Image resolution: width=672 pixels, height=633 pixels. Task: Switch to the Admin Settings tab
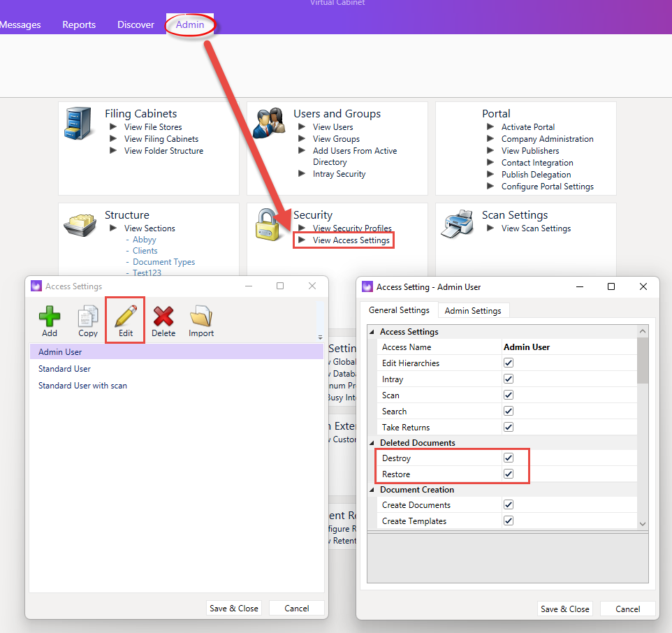(473, 311)
